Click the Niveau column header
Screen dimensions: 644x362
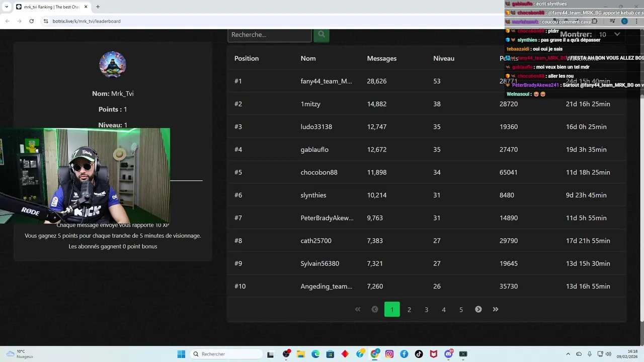pyautogui.click(x=444, y=58)
